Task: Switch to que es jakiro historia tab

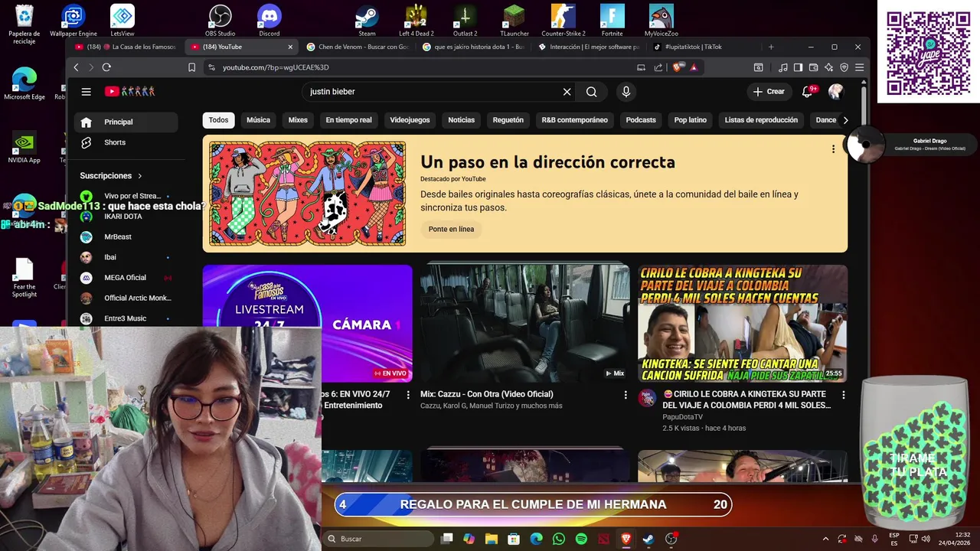Action: [x=472, y=47]
